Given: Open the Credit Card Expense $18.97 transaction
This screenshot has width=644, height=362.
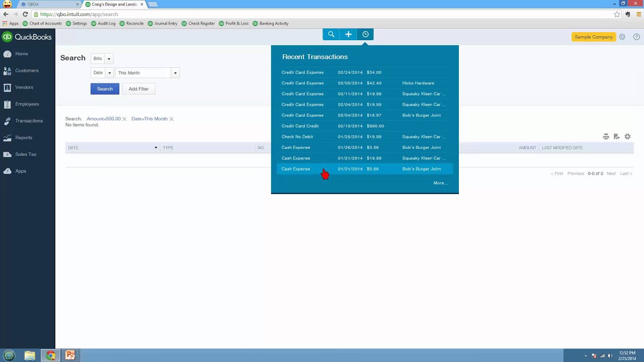Looking at the screenshot, I should pyautogui.click(x=365, y=115).
